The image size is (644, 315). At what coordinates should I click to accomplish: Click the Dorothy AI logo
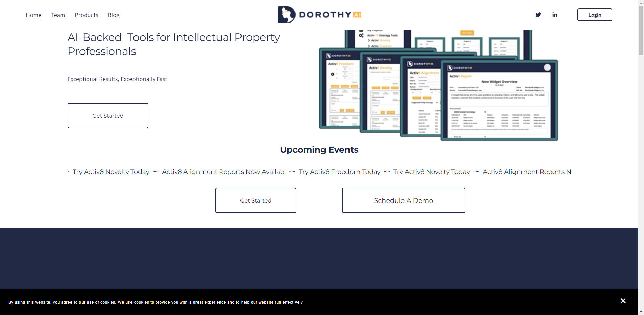[320, 15]
